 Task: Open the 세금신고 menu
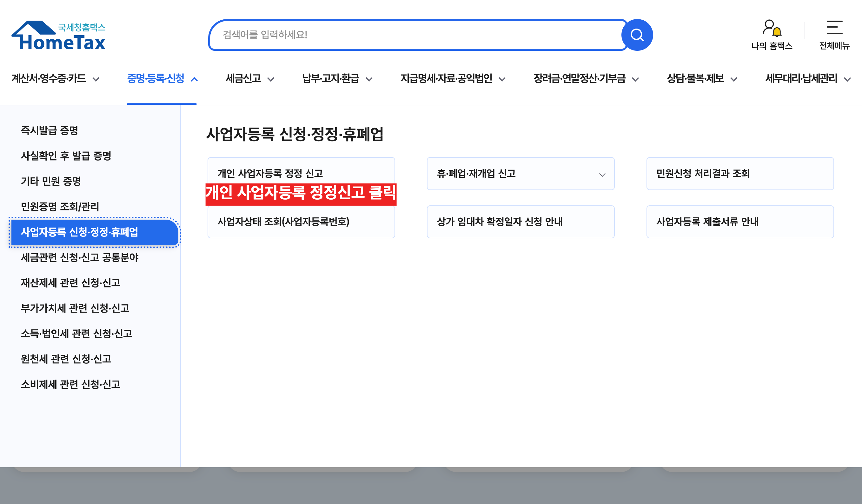[x=243, y=79]
